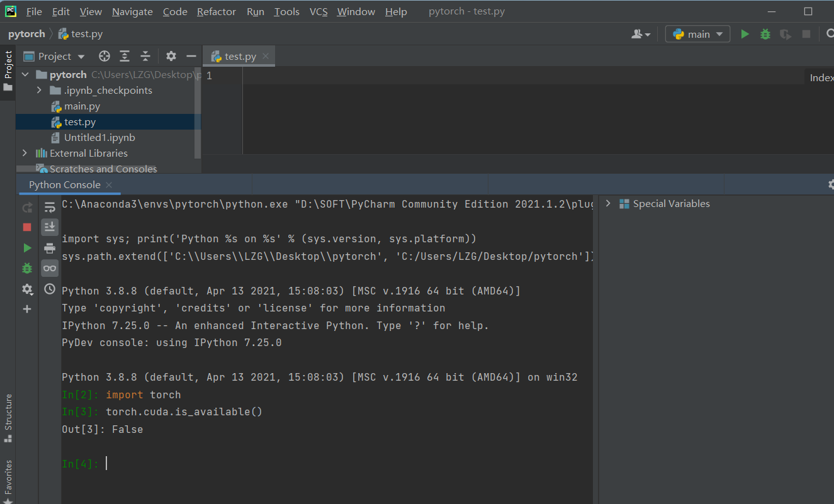Expand the External Libraries node
Screen dimensions: 834x504
pyautogui.click(x=24, y=153)
